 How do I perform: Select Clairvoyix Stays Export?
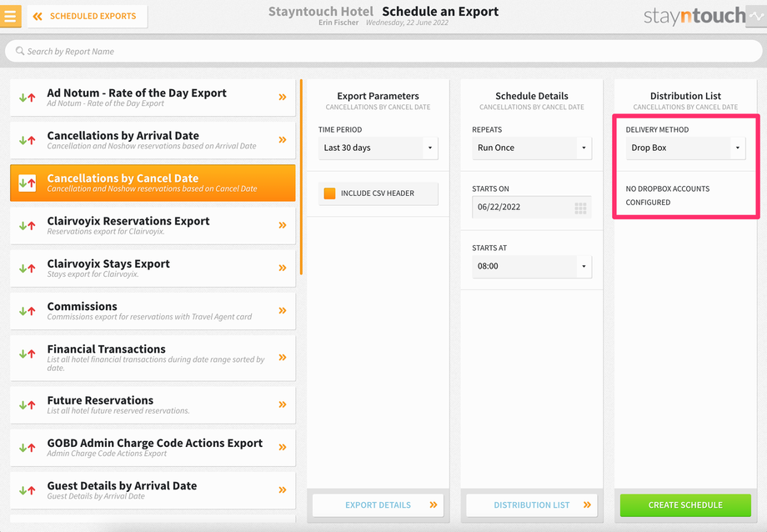153,269
